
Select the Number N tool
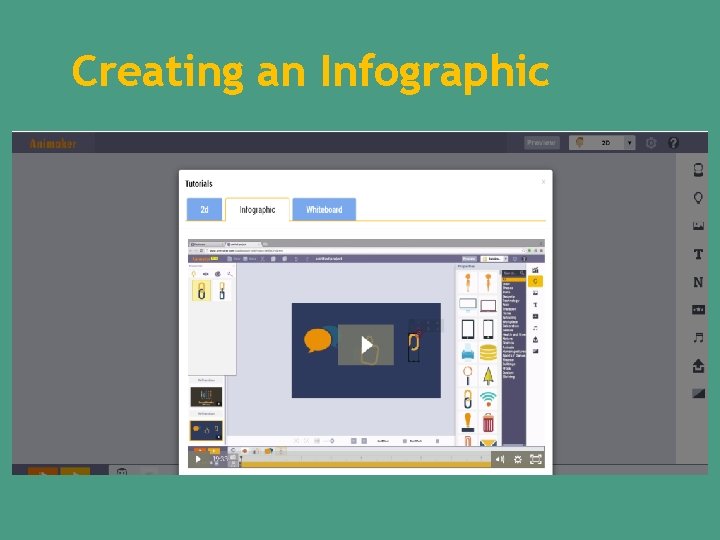coord(698,282)
